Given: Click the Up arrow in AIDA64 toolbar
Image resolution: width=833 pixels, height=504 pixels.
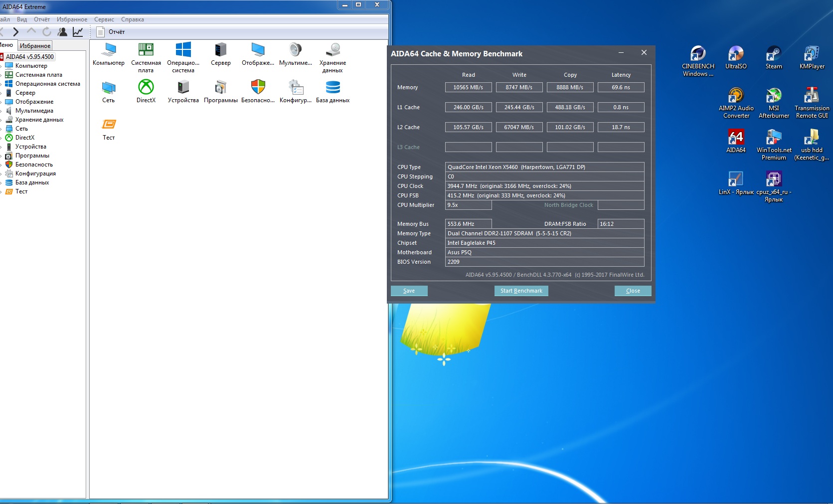Looking at the screenshot, I should click(31, 32).
